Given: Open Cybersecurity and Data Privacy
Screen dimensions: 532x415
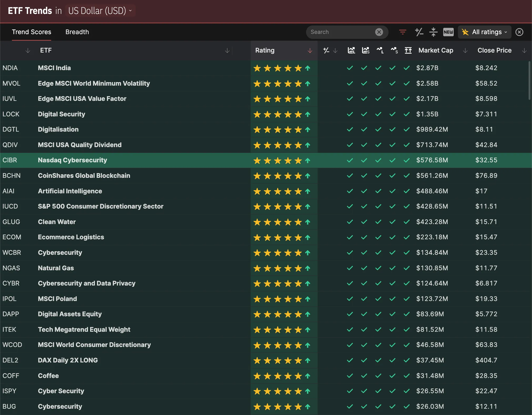Looking at the screenshot, I should pyautogui.click(x=87, y=283).
